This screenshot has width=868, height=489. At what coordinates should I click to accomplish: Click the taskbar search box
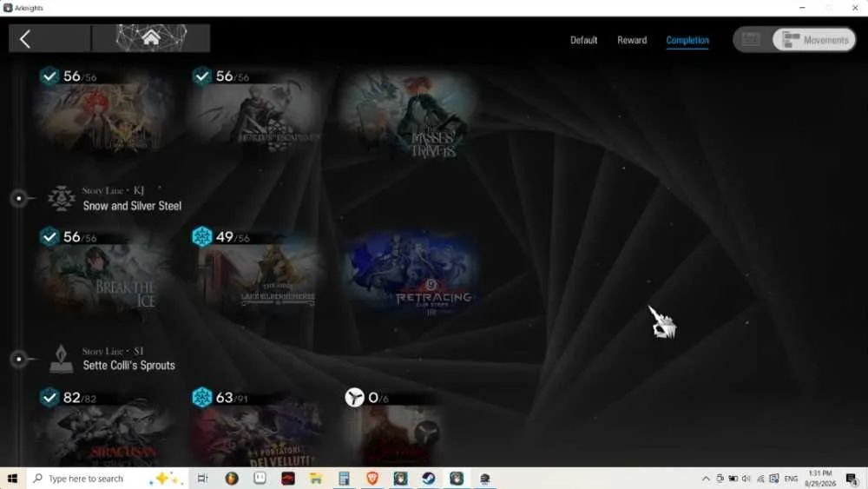tap(108, 479)
